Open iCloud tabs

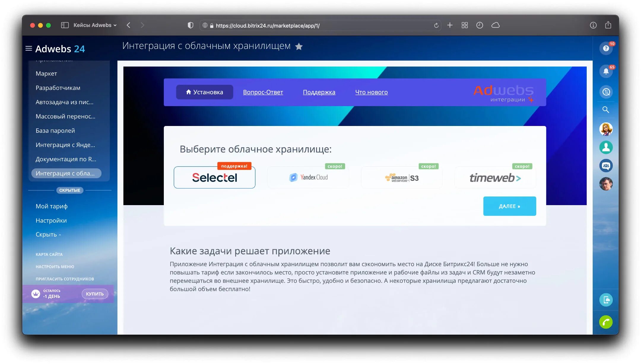495,25
